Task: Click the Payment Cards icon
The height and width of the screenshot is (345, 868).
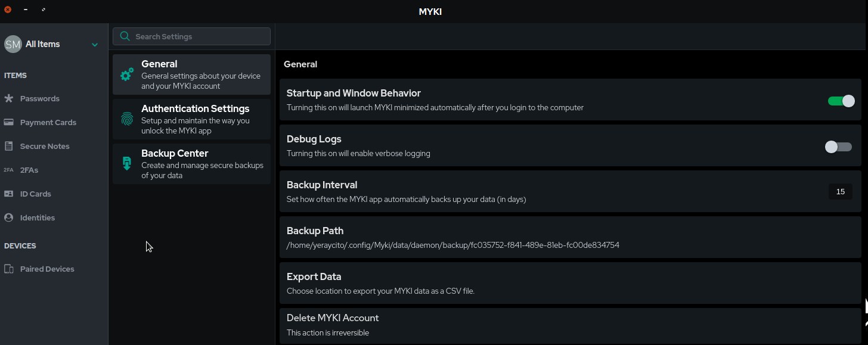Action: pyautogui.click(x=9, y=122)
